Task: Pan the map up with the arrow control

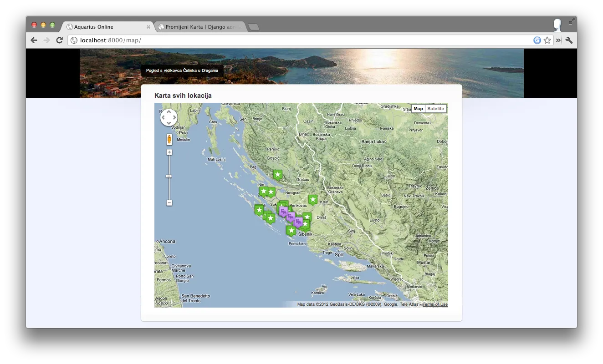Action: (x=169, y=111)
